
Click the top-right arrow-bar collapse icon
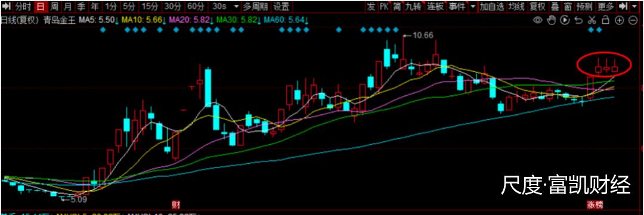point(624,7)
